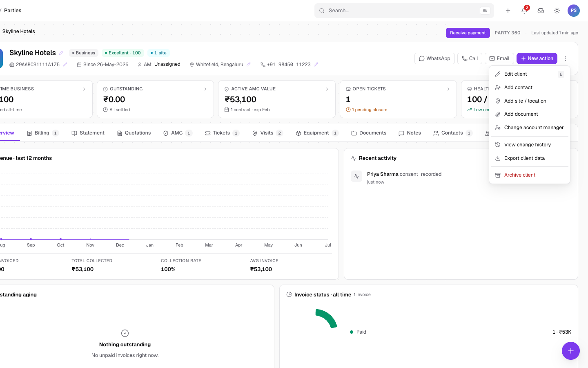The image size is (588, 368).
Task: Switch to the Statement tab
Action: (x=88, y=133)
